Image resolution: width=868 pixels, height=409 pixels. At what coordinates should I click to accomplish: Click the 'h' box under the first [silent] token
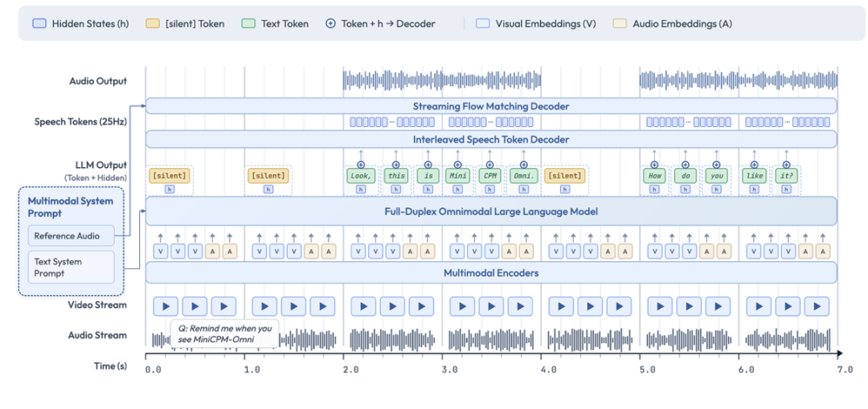(169, 189)
